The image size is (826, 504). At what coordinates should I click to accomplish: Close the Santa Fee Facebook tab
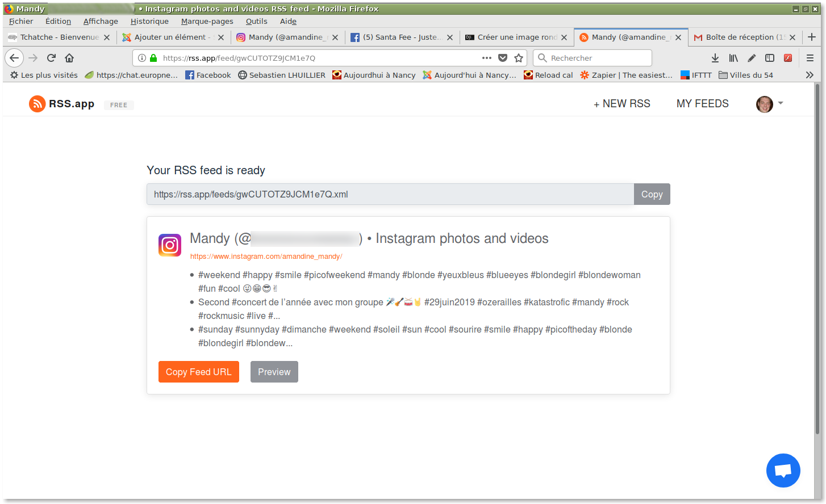[x=450, y=37]
